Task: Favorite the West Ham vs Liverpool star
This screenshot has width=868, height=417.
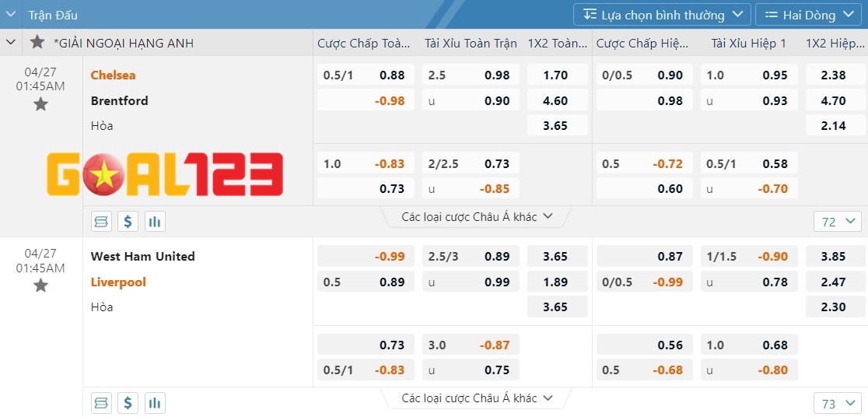Action: click(40, 286)
